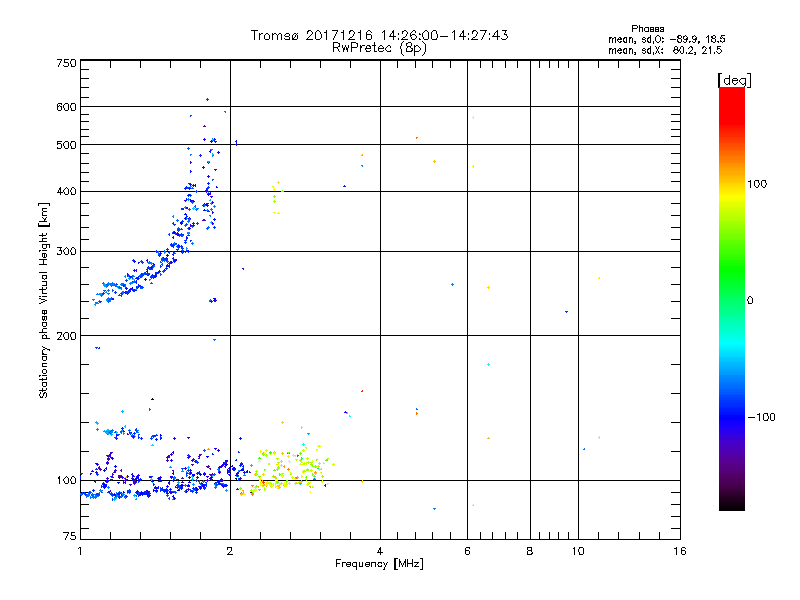This screenshot has width=800, height=600.
Task: Click the "500" height tick label
Action: [67, 145]
